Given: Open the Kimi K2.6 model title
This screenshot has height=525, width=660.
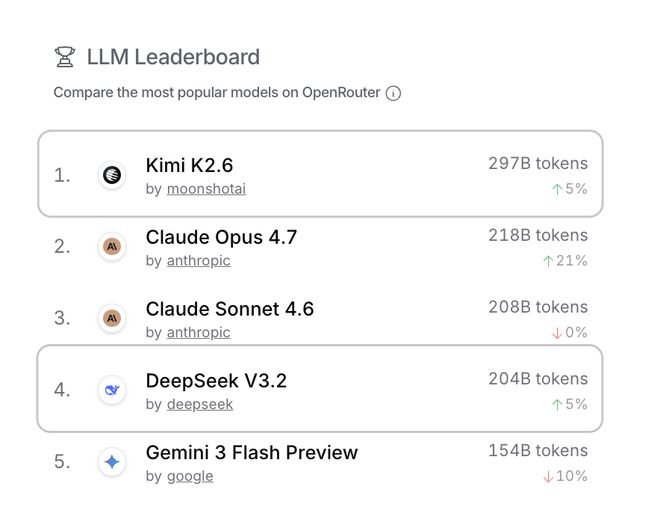Looking at the screenshot, I should point(189,165).
